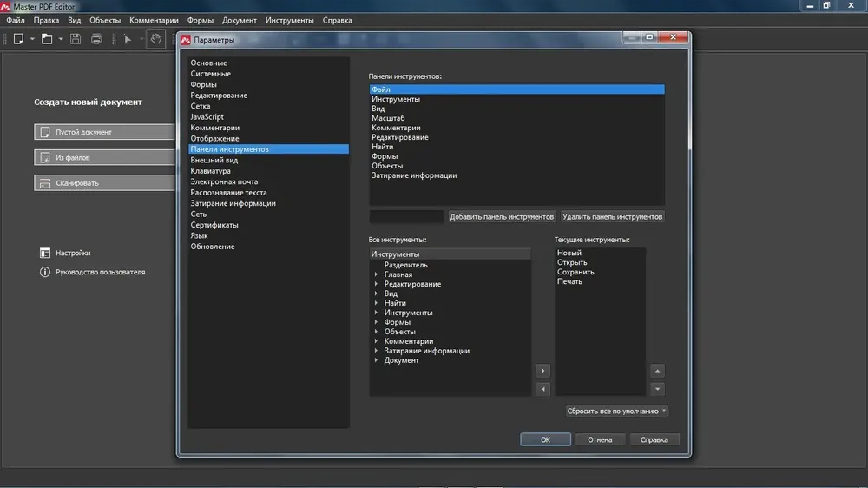868x488 pixels.
Task: Move selected current tool down
Action: (x=657, y=389)
